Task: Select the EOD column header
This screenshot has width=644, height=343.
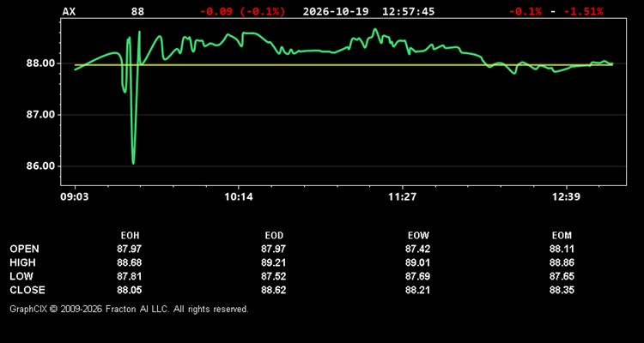Action: (x=274, y=236)
